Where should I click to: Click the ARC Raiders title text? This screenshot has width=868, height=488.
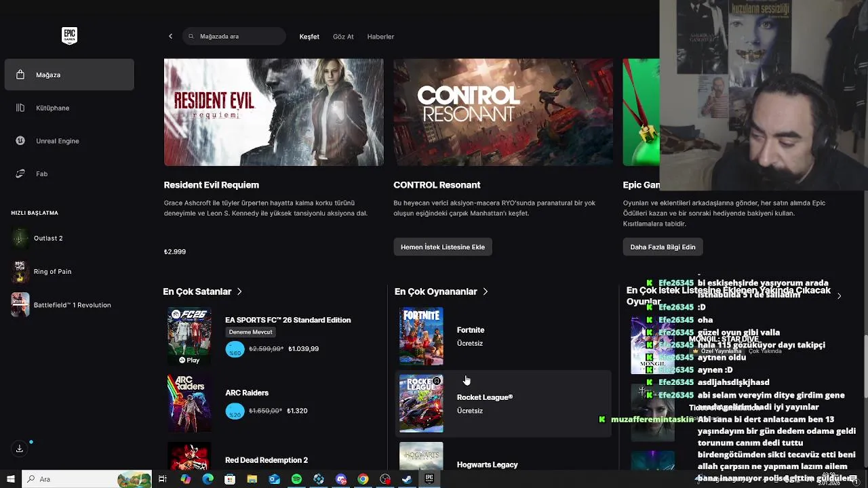tap(247, 393)
